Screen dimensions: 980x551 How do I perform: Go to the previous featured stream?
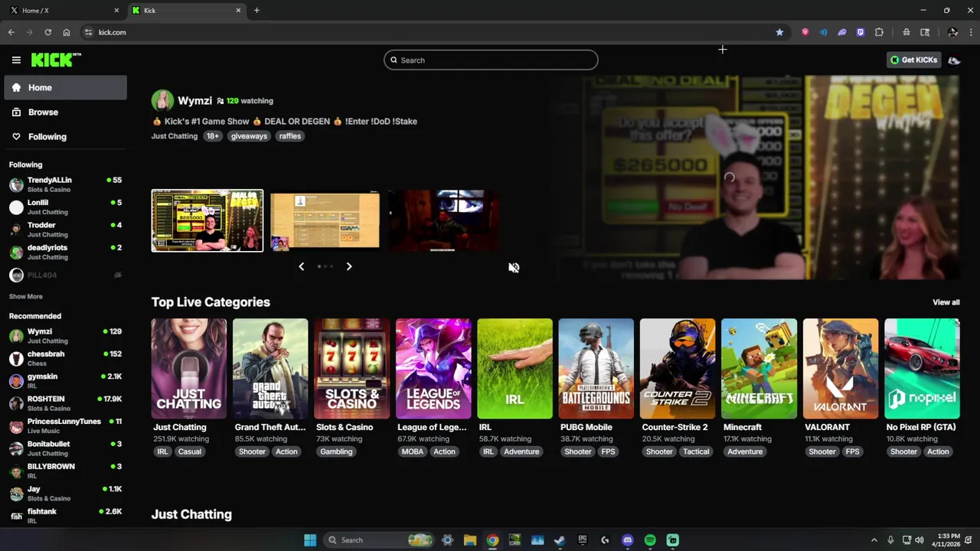pos(301,266)
